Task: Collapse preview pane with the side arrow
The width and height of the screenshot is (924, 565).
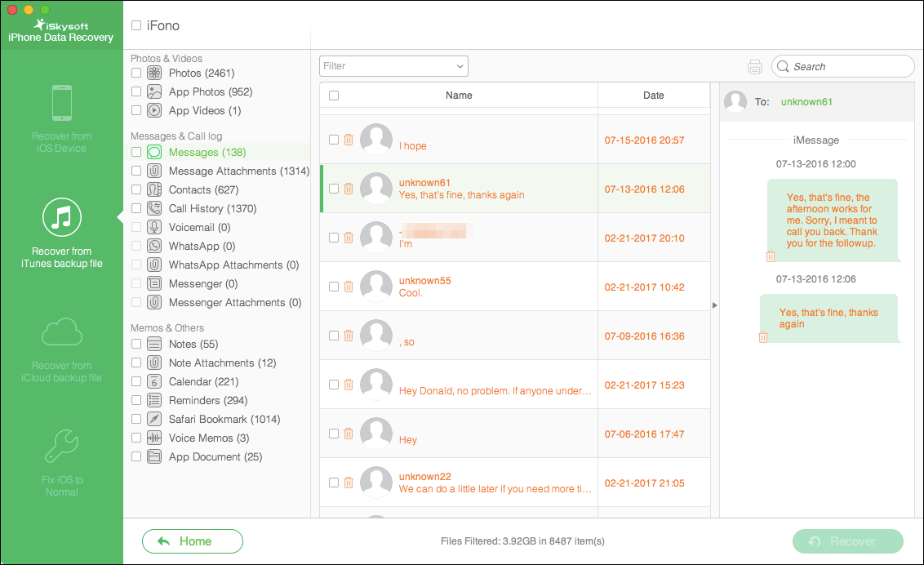Action: tap(715, 305)
